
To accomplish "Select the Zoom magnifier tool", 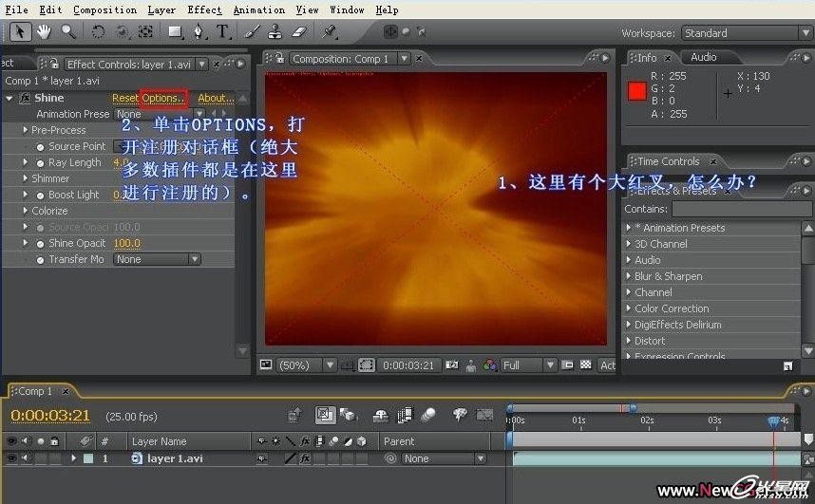I will [68, 32].
